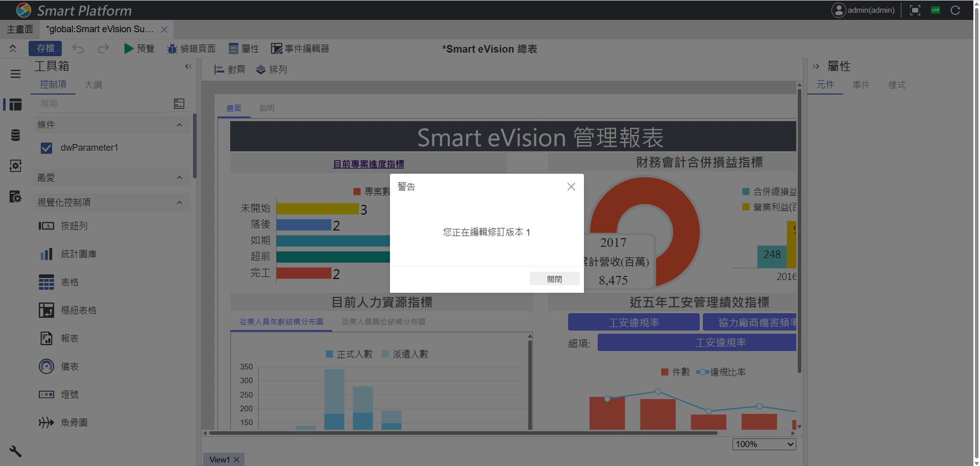The image size is (980, 466).
Task: Open the debug page bug icon
Action: (172, 49)
